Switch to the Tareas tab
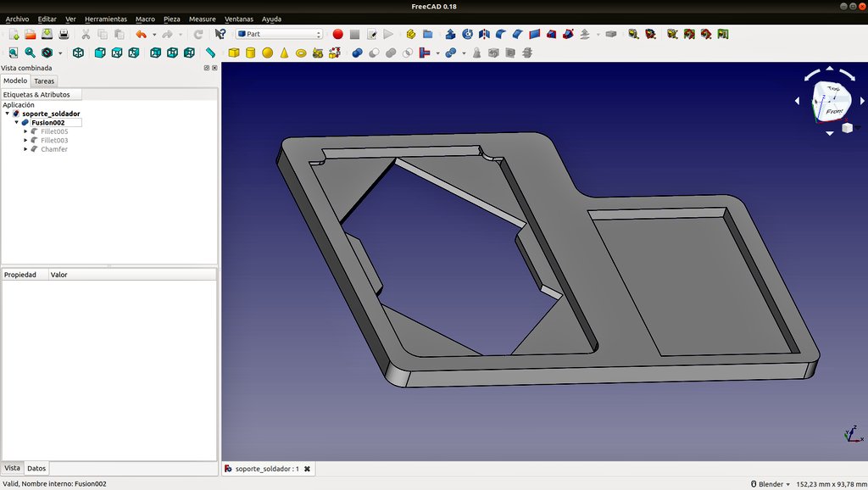 44,81
